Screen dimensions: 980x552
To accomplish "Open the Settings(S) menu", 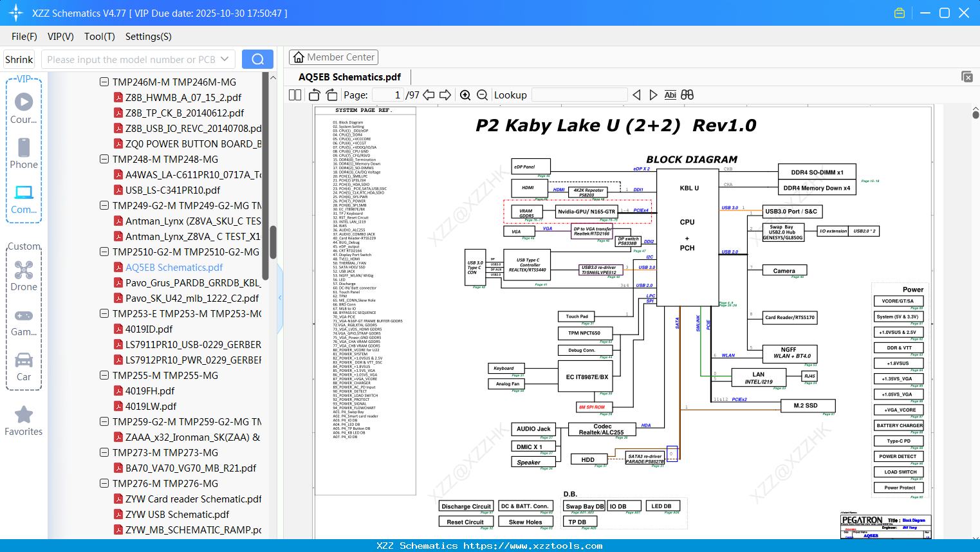I will tap(148, 37).
